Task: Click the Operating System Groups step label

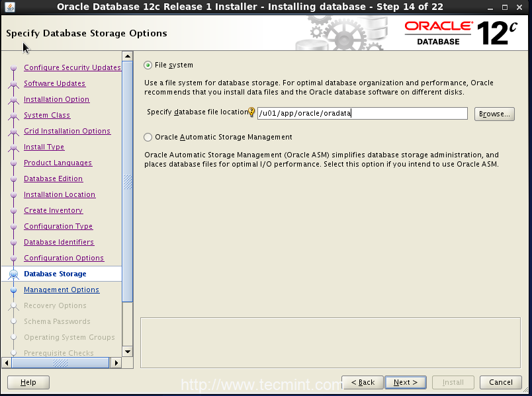Action: pos(69,337)
